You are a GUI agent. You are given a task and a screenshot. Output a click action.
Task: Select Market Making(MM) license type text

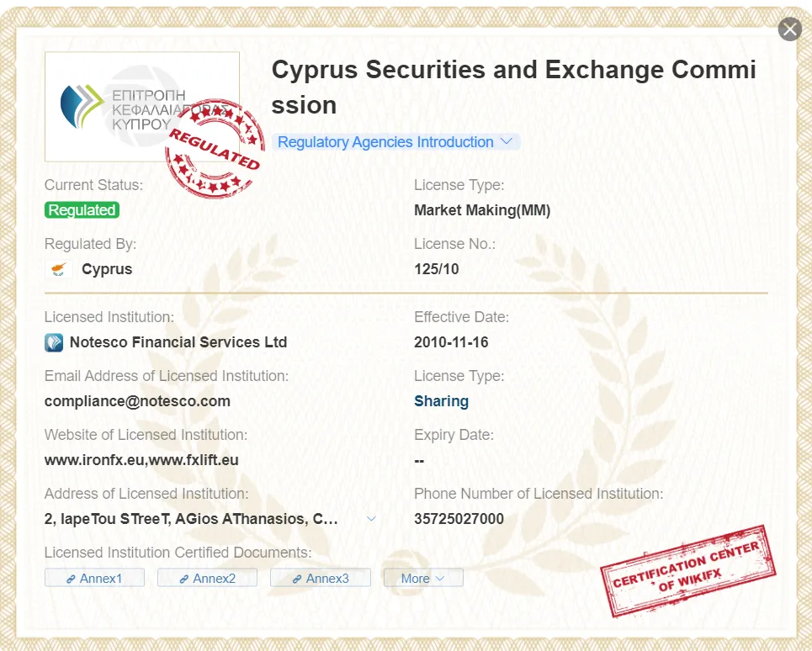click(x=482, y=210)
